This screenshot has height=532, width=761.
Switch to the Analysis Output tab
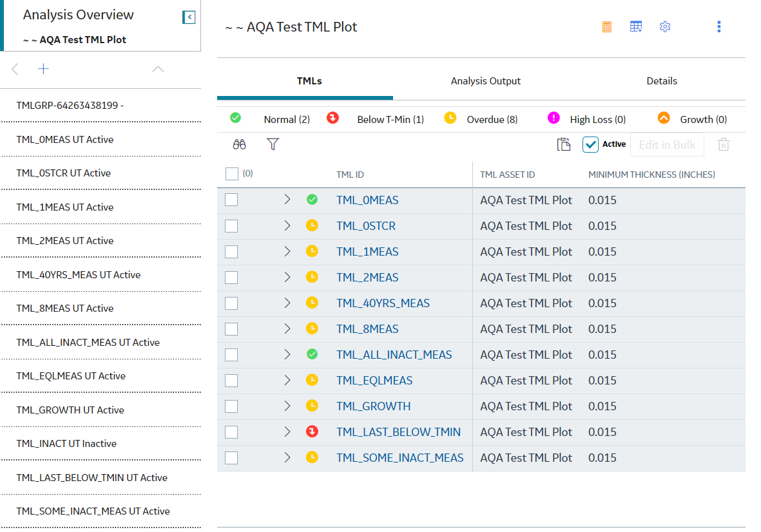(x=485, y=81)
